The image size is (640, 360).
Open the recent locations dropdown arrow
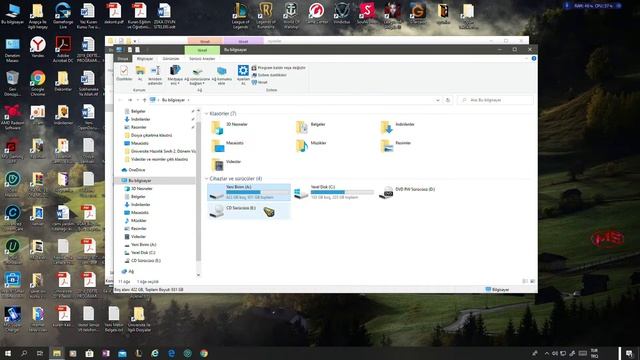[138, 100]
